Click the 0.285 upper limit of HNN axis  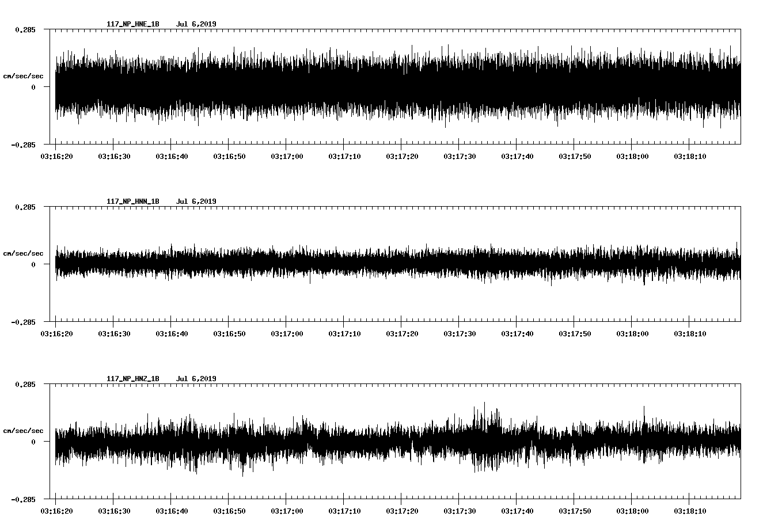click(x=25, y=207)
